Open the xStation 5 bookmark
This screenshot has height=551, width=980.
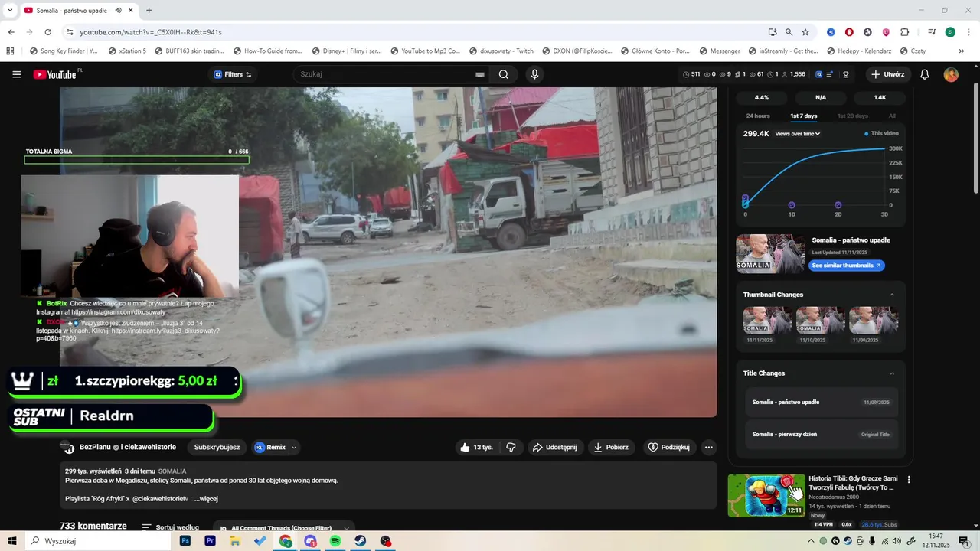click(x=126, y=51)
